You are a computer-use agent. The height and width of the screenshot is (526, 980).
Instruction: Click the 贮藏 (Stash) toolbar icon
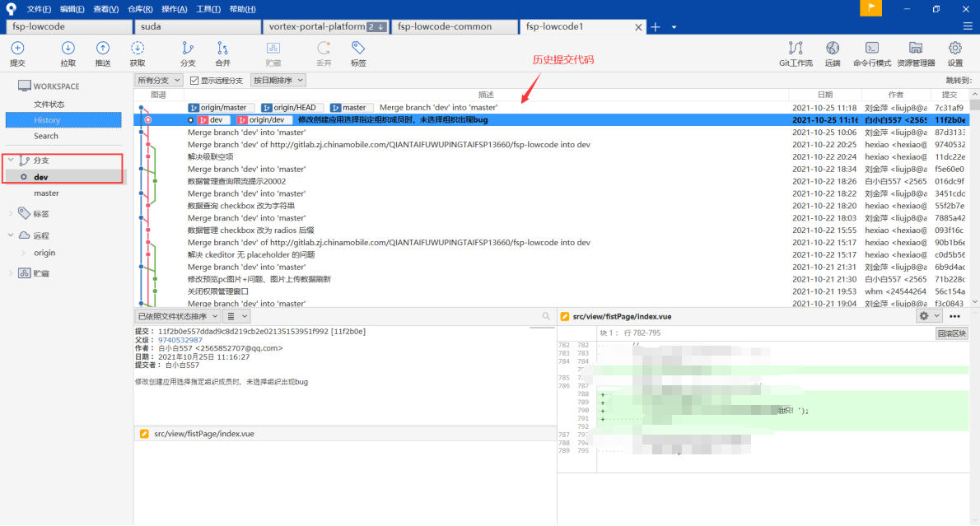(x=273, y=54)
